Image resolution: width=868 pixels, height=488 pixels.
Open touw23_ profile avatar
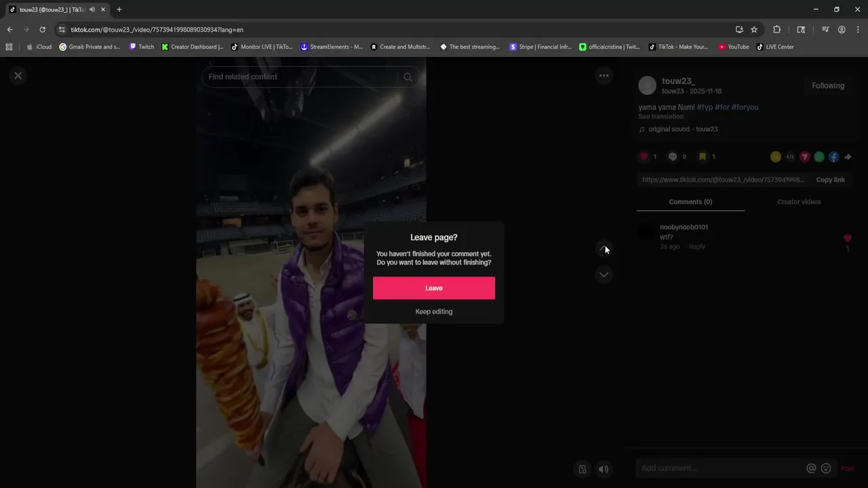pyautogui.click(x=648, y=85)
